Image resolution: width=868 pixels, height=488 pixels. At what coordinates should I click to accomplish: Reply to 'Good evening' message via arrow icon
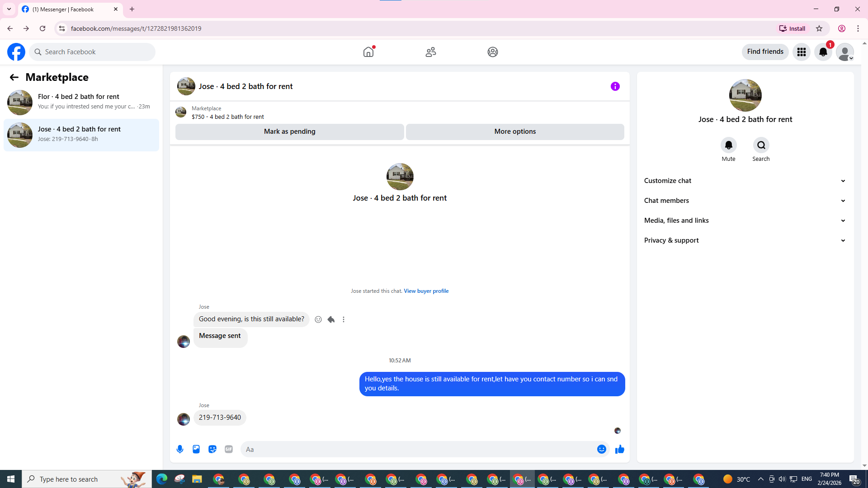click(331, 319)
